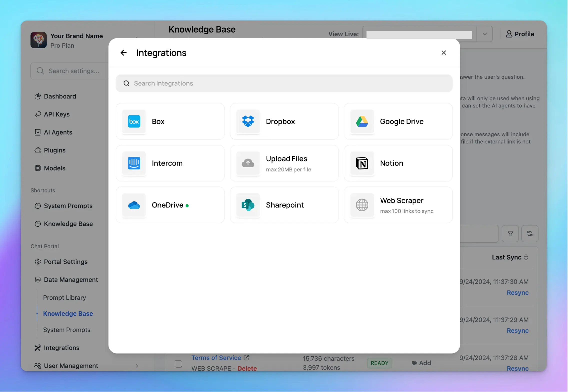Image resolution: width=568 pixels, height=392 pixels.
Task: Collapse the Data Management section
Action: pos(71,280)
